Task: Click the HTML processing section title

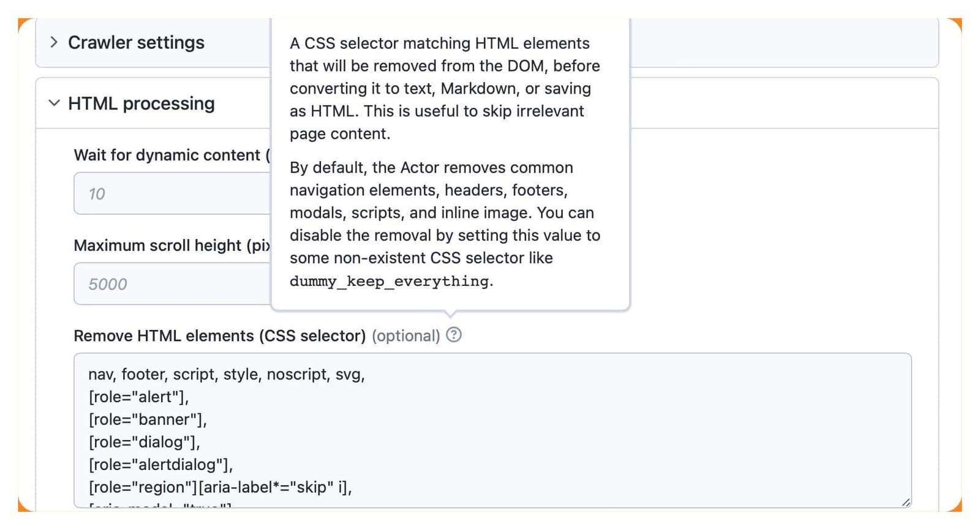Action: pyautogui.click(x=141, y=103)
